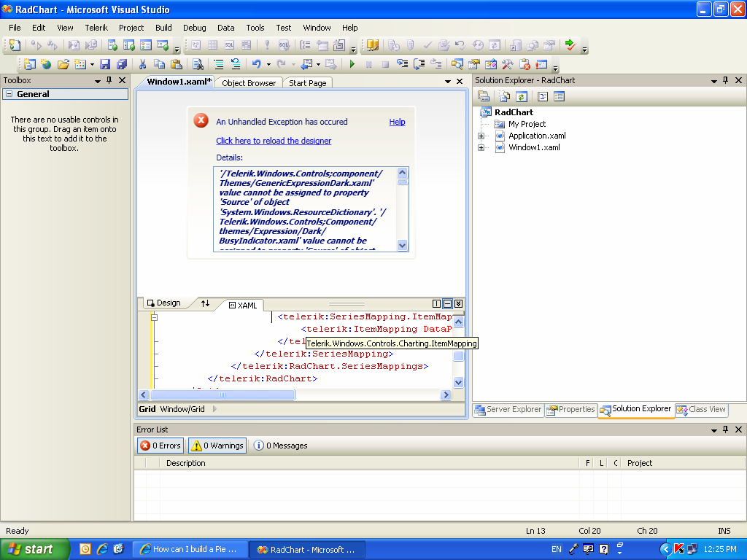747x560 pixels.
Task: Click the exception details scrollbar down arrow
Action: point(402,246)
